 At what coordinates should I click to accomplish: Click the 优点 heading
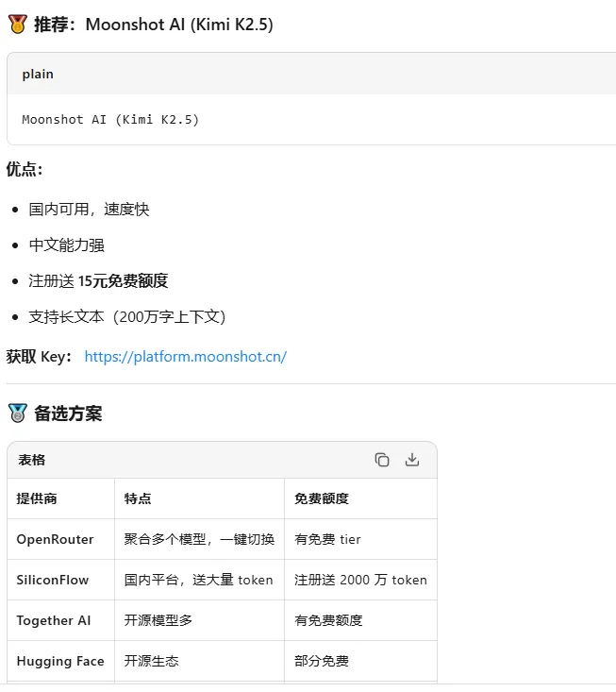[25, 169]
